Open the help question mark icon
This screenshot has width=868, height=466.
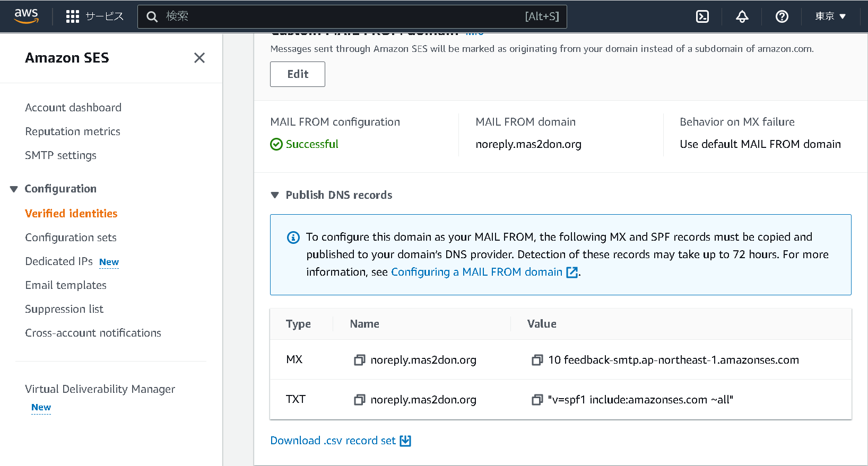(782, 16)
